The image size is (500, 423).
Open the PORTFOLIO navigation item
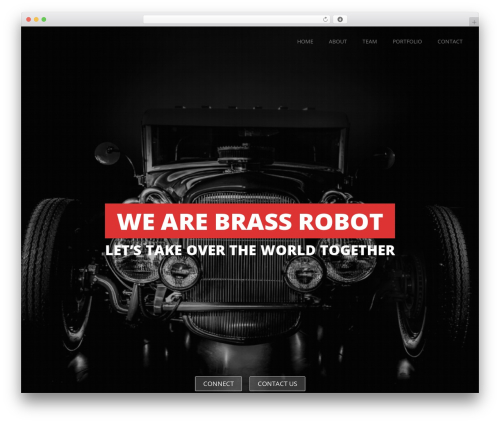click(407, 42)
